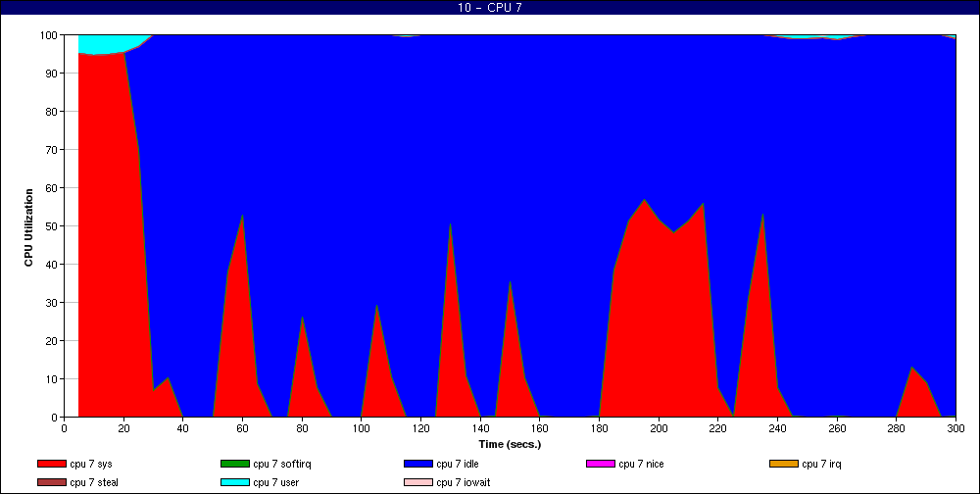Click the sys peak at 80 seconds

tap(302, 317)
